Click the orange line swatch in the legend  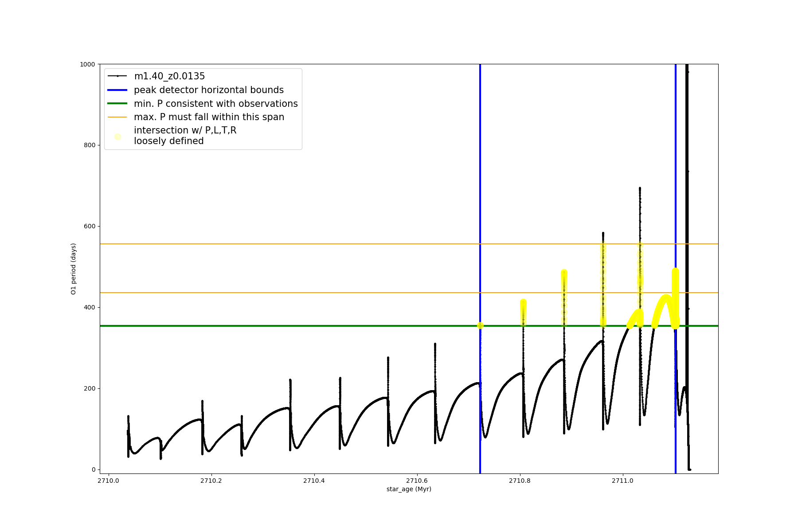117,117
